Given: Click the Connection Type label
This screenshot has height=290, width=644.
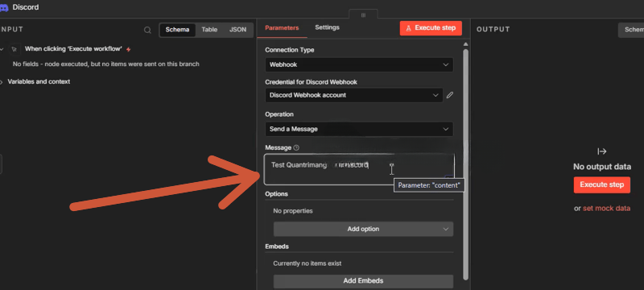Looking at the screenshot, I should point(290,50).
